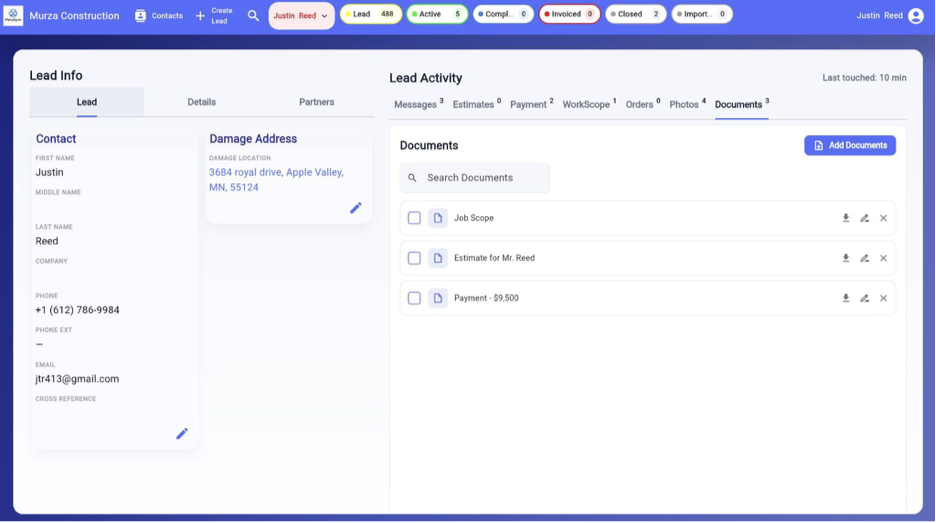Screen dimensions: 936x523
Task: Click the Add Documents button
Action: click(x=849, y=145)
